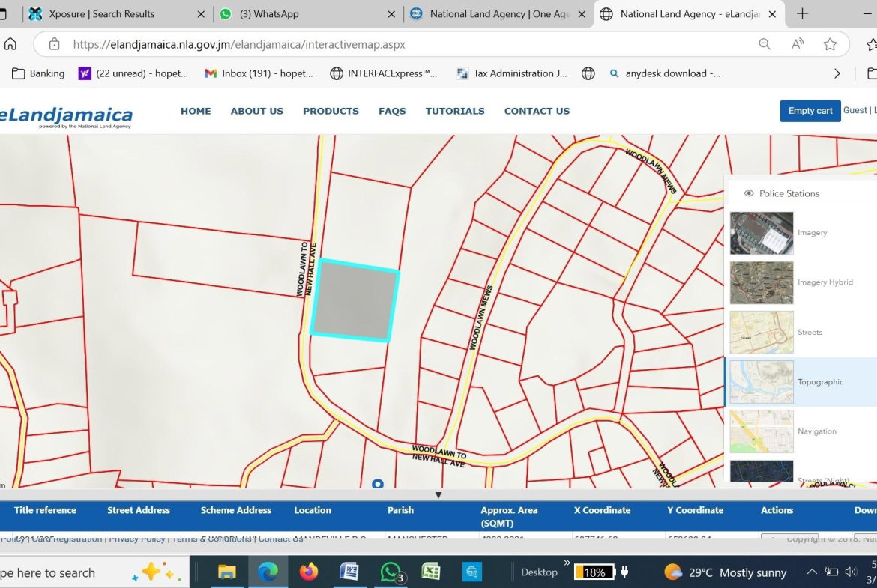This screenshot has height=588, width=877.
Task: View site information lock icon
Action: tap(54, 44)
